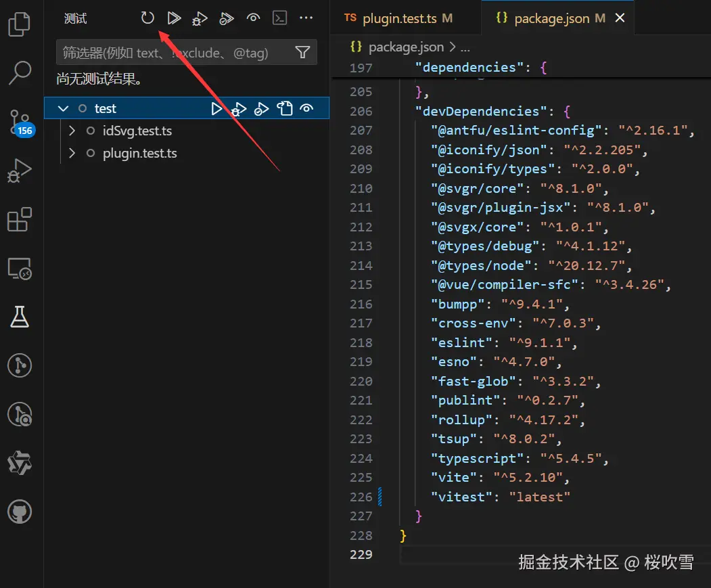Select the test root row
Image resolution: width=711 pixels, height=588 pixels.
point(186,108)
